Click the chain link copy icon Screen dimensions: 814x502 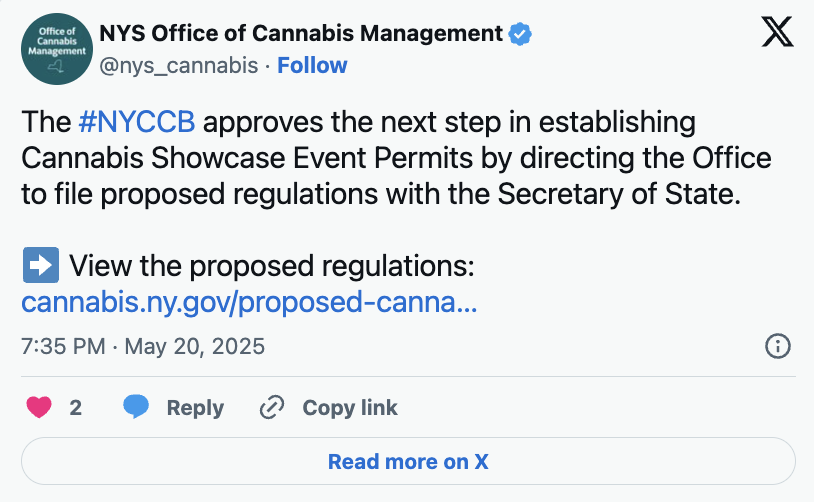[x=272, y=408]
